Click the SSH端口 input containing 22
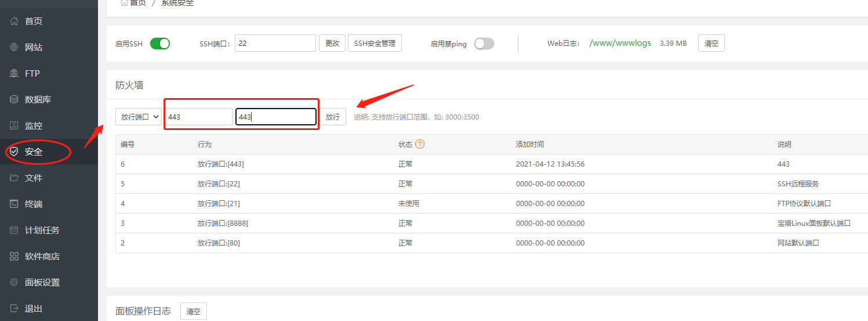This screenshot has height=321, width=868. [x=275, y=43]
